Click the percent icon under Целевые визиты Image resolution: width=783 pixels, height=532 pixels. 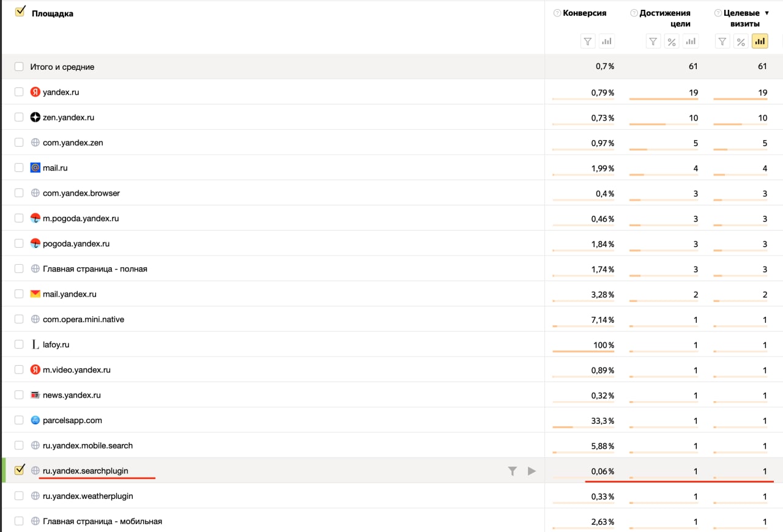[741, 42]
